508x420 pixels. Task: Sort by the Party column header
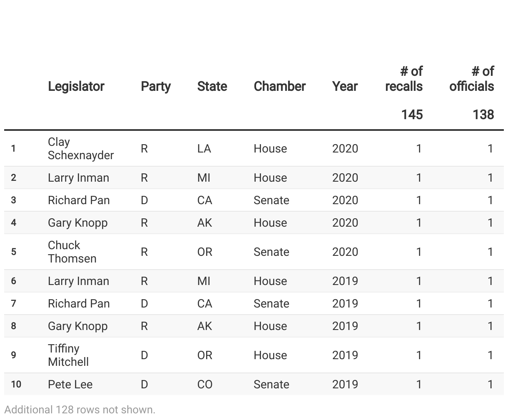pyautogui.click(x=156, y=86)
